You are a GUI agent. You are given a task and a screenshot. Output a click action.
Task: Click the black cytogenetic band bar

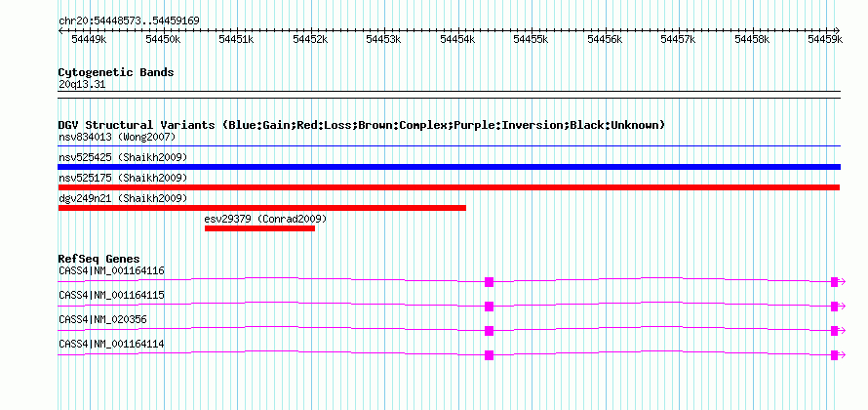[449, 95]
